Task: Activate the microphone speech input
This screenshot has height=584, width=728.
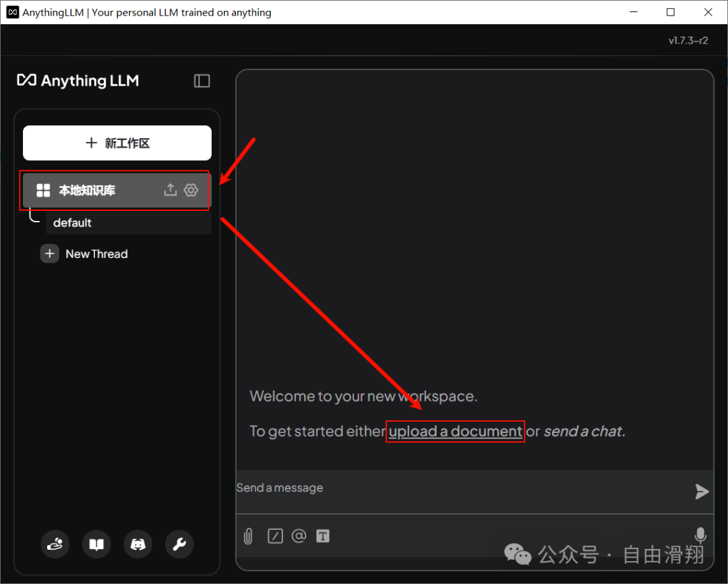Action: pyautogui.click(x=700, y=536)
